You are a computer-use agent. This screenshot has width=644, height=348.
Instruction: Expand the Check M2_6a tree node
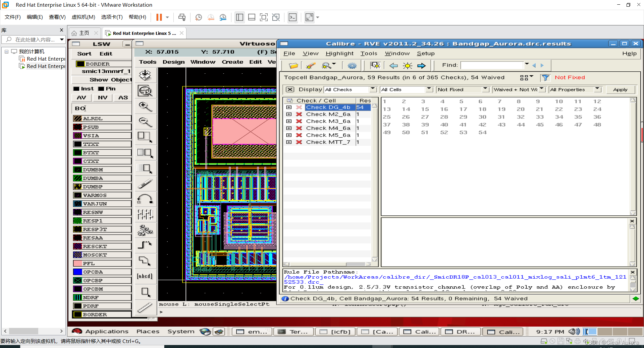[x=289, y=114]
